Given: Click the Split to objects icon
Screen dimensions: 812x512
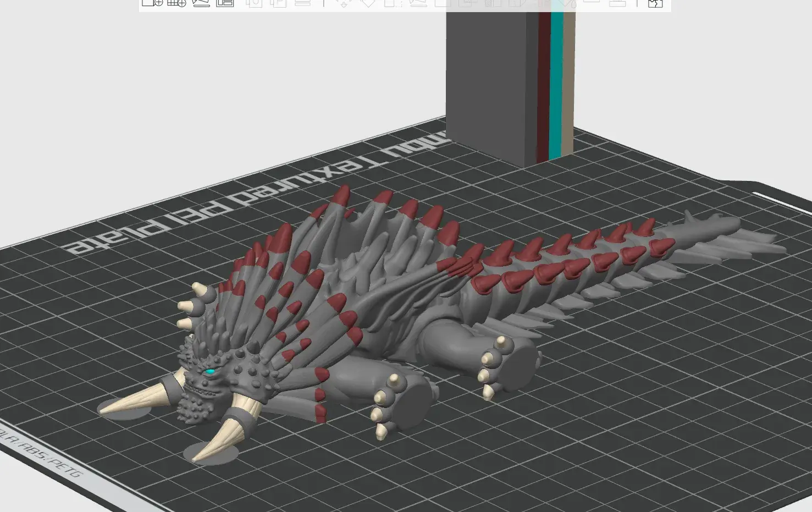Looking at the screenshot, I should (x=254, y=3).
